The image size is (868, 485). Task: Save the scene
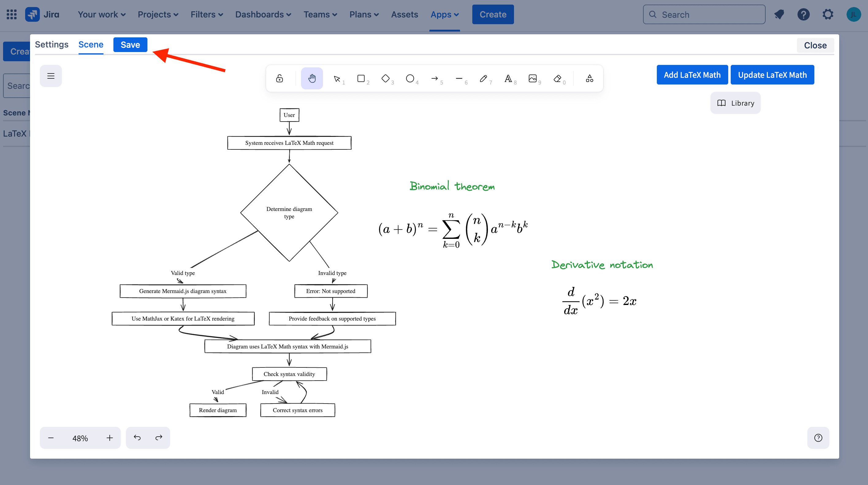130,45
